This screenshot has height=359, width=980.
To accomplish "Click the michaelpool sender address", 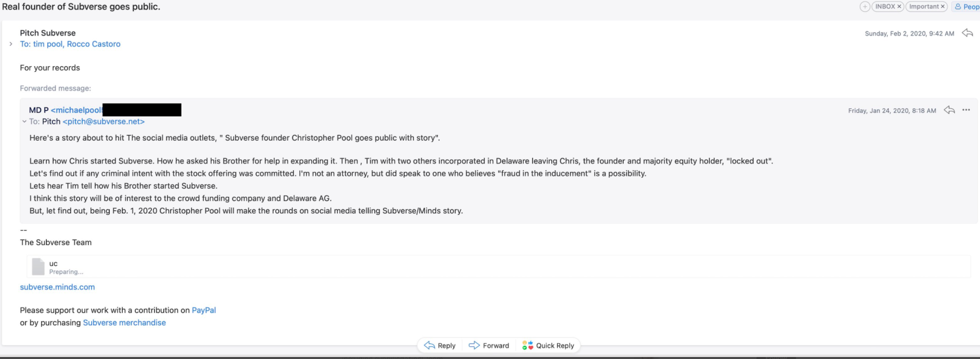I will click(76, 110).
